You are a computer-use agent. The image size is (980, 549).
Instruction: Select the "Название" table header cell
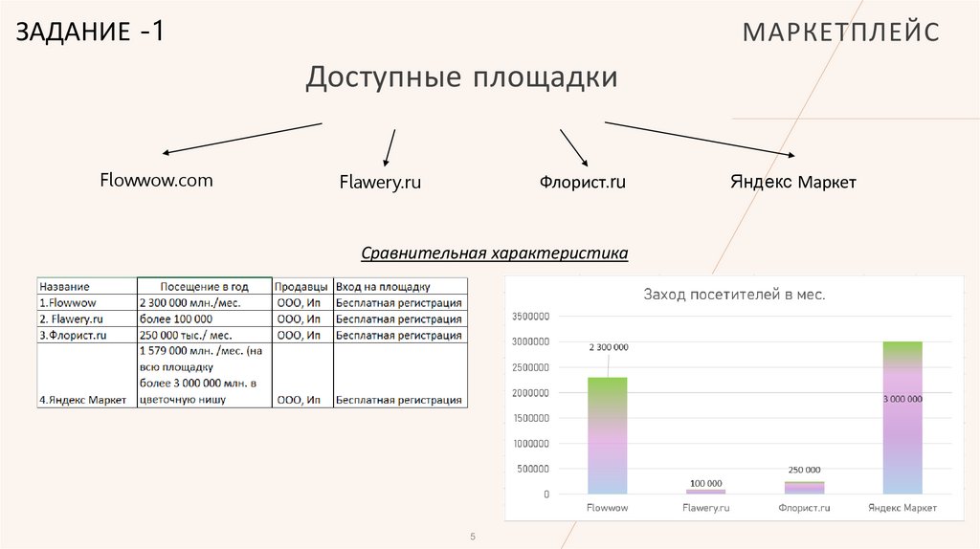point(87,286)
